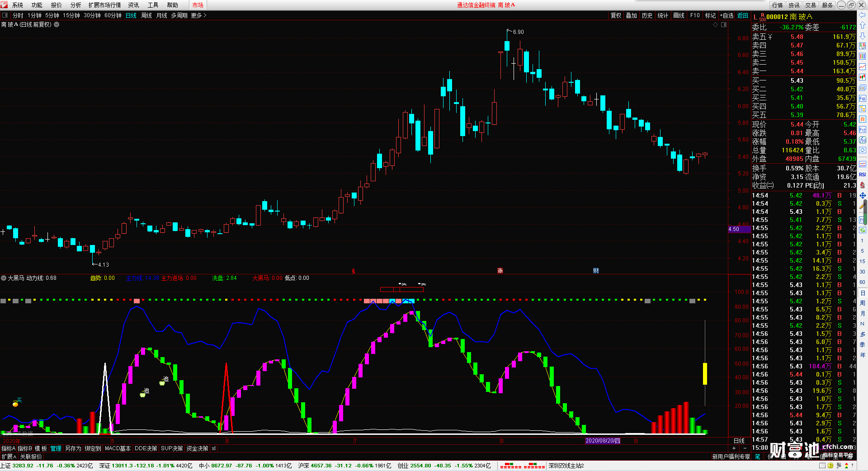Open the multi-line indicator icon
This screenshot has height=471, width=868.
click(863, 164)
